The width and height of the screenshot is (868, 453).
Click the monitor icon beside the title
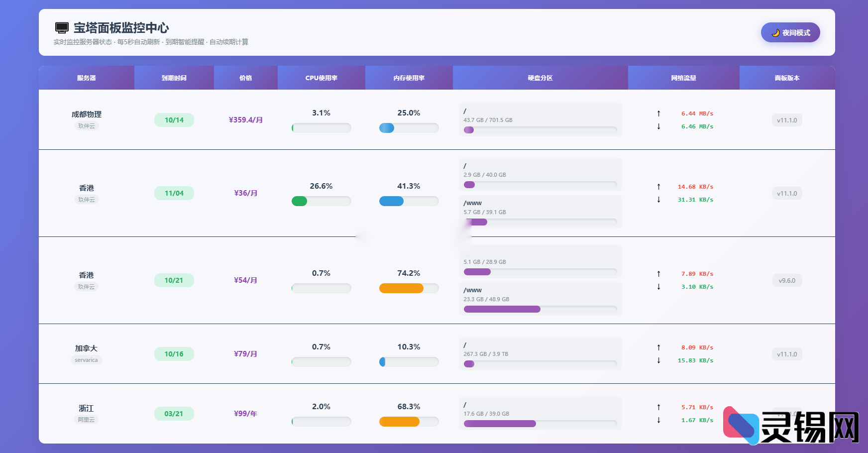pyautogui.click(x=62, y=28)
